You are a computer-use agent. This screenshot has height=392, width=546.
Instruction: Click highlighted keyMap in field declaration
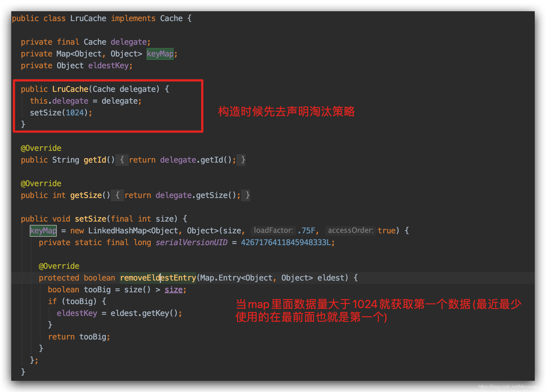point(160,54)
